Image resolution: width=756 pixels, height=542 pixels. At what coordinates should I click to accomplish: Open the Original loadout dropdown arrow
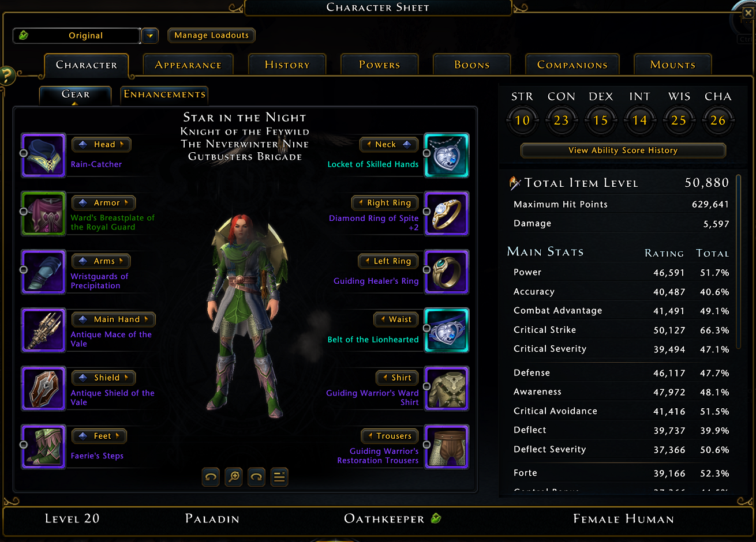[150, 36]
